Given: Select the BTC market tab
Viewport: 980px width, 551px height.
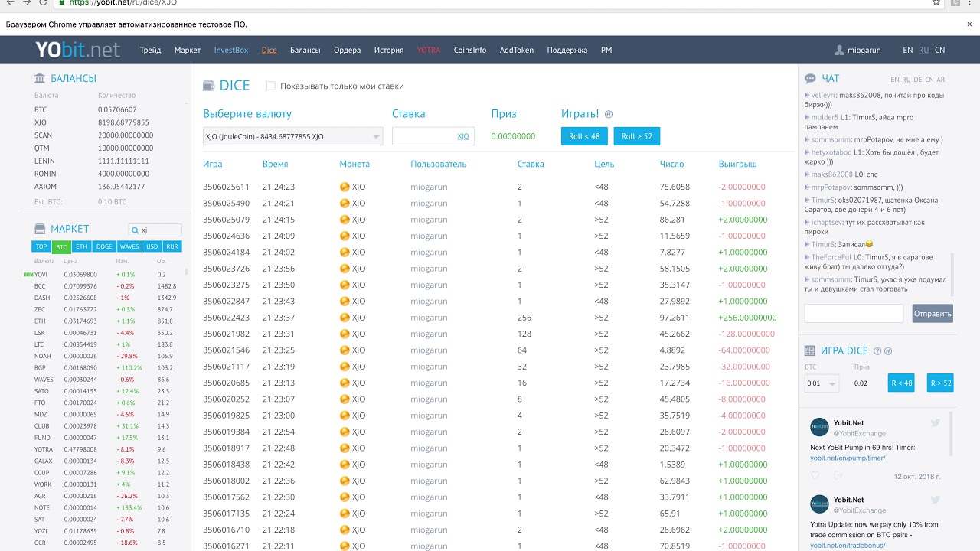Looking at the screenshot, I should 61,246.
